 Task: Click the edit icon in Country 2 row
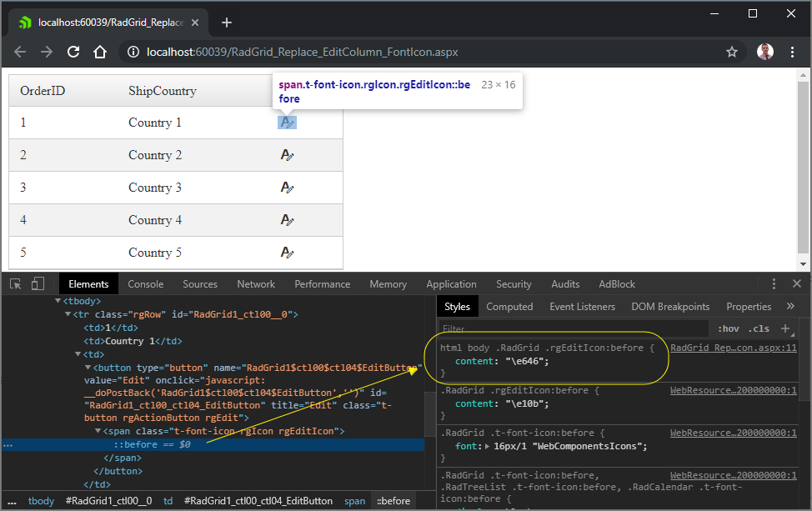[x=287, y=155]
